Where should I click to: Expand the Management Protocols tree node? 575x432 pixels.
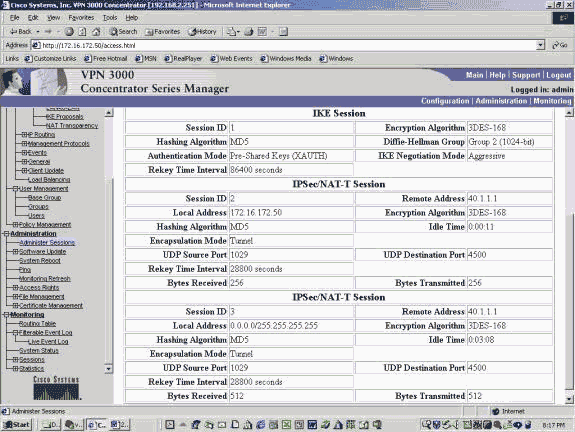coord(25,143)
